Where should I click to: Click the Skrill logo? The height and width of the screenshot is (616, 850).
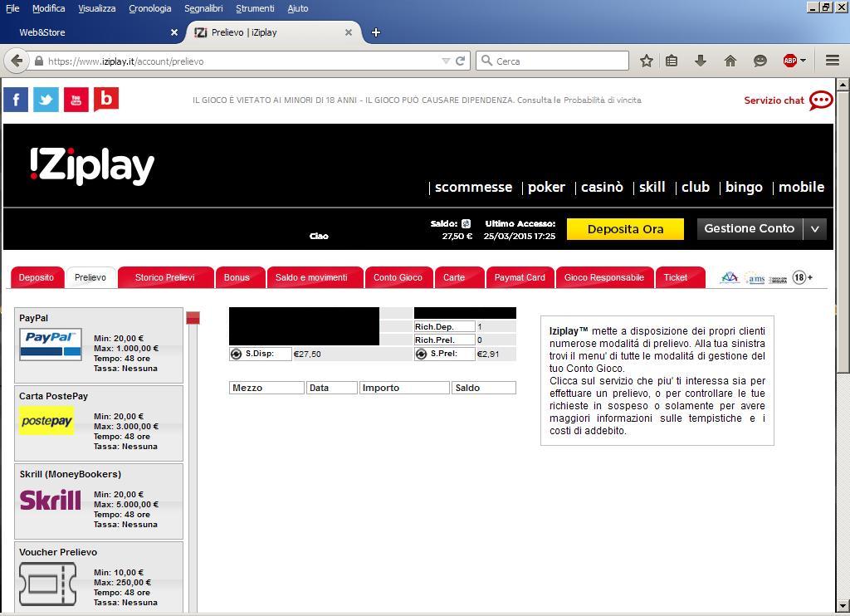point(51,500)
